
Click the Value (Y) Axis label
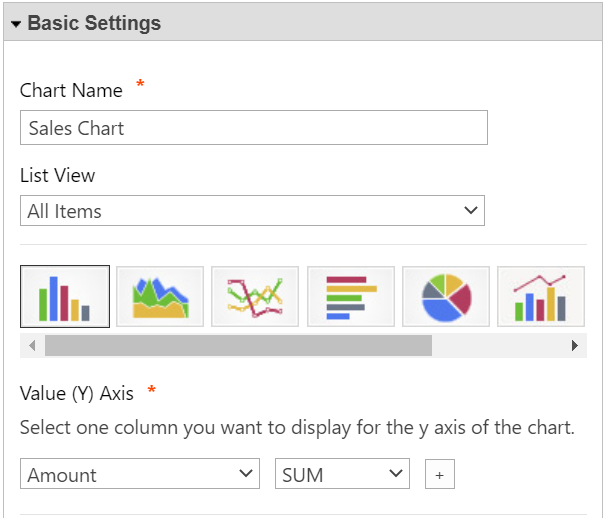coord(77,393)
